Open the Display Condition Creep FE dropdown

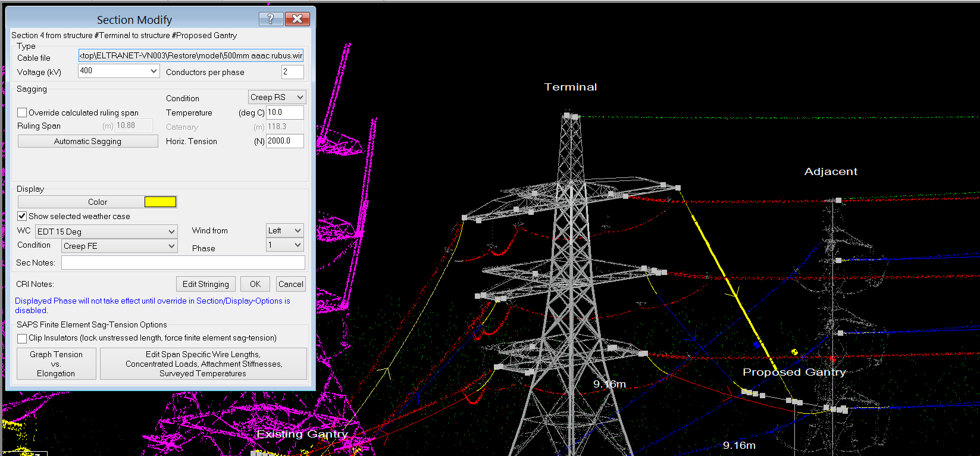(120, 246)
